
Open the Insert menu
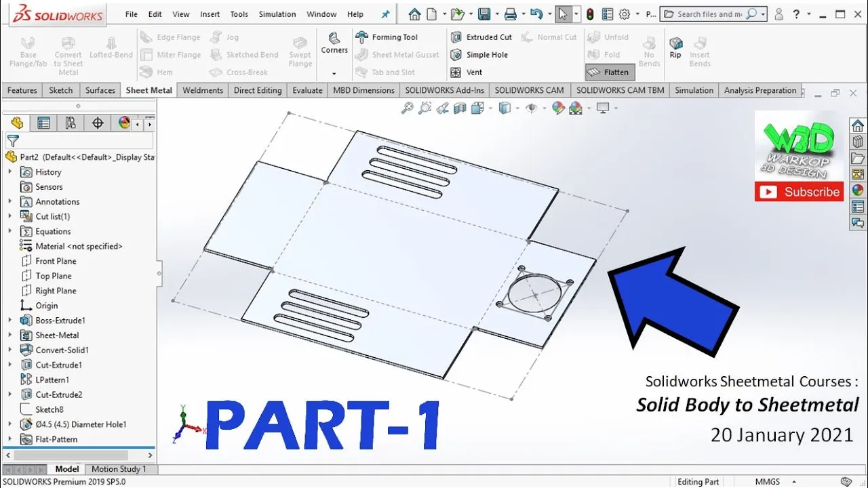click(210, 14)
